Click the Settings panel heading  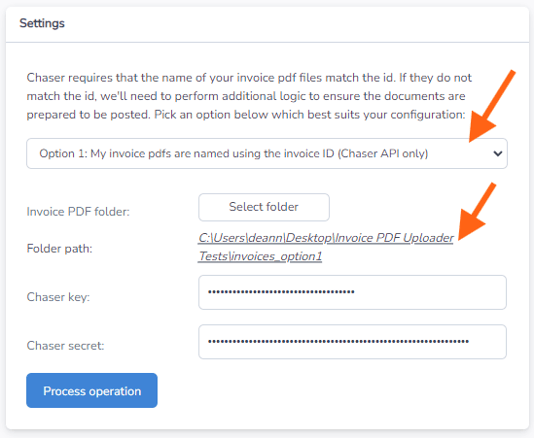click(x=42, y=23)
